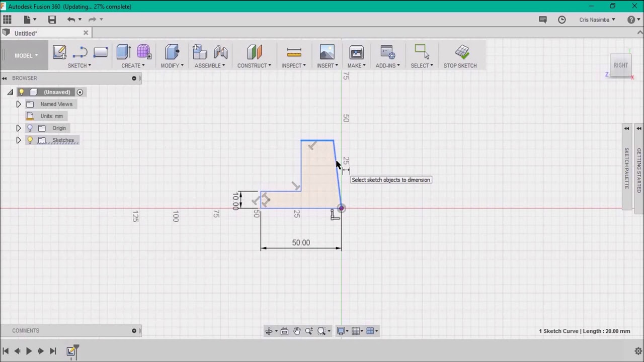
Task: Click the STOP SKETCH button label
Action: coord(460,65)
